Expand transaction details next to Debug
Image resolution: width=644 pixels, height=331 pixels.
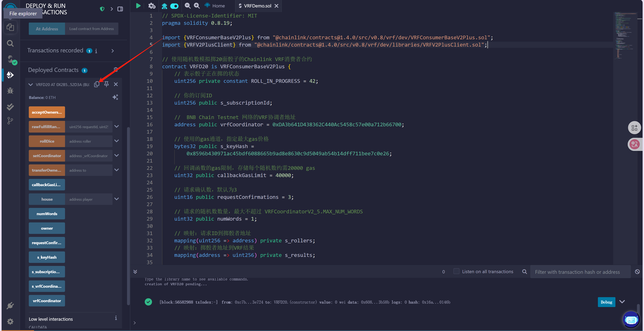point(622,302)
